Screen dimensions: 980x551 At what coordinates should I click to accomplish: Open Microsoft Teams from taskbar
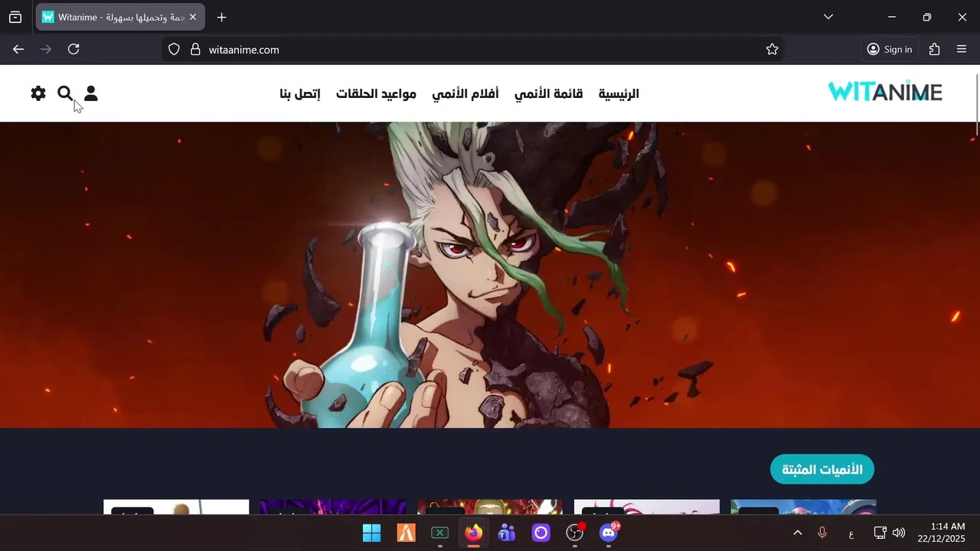click(x=507, y=533)
